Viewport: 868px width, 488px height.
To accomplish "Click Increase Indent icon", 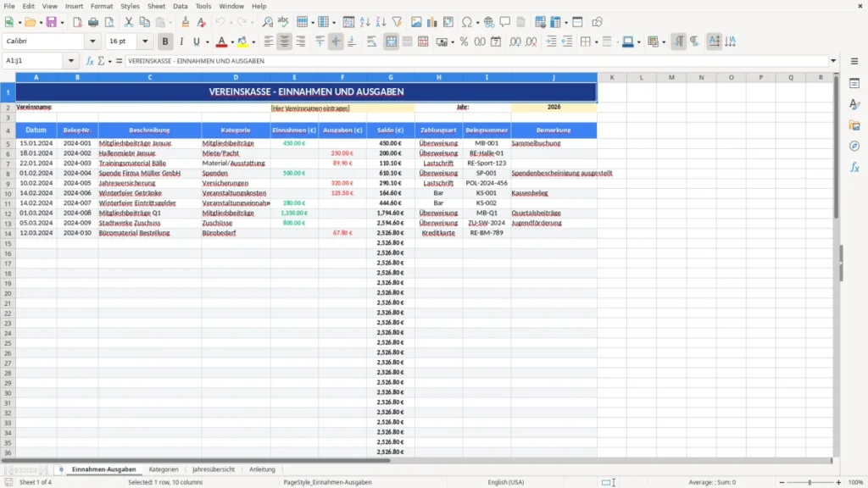I will click(x=551, y=42).
